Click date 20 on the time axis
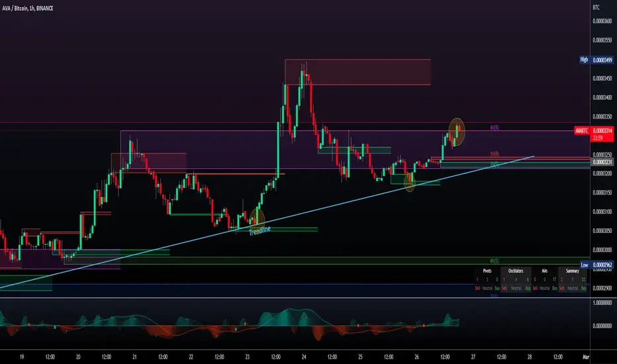This screenshot has width=617, height=364. click(x=78, y=357)
